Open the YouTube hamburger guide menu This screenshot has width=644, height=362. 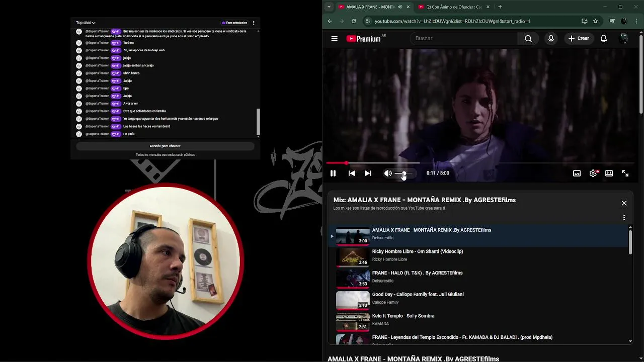[334, 38]
